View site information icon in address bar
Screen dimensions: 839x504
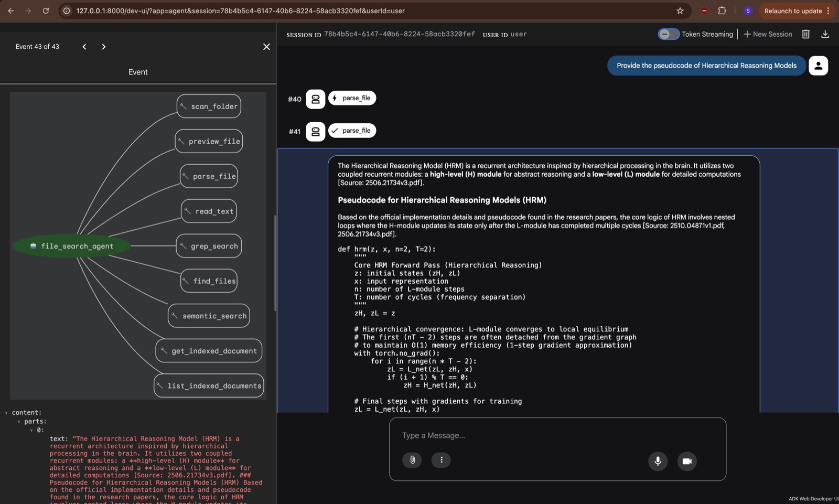point(67,10)
